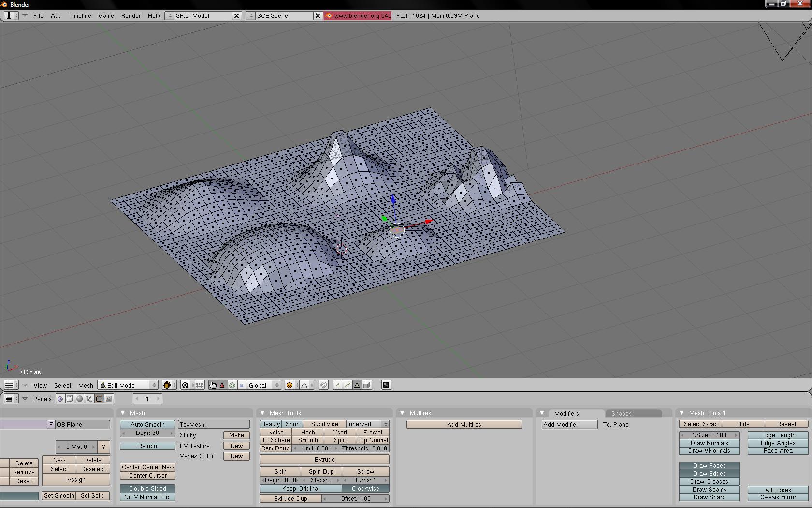Toggle the 3D transform manipulator hand icon

pos(213,385)
